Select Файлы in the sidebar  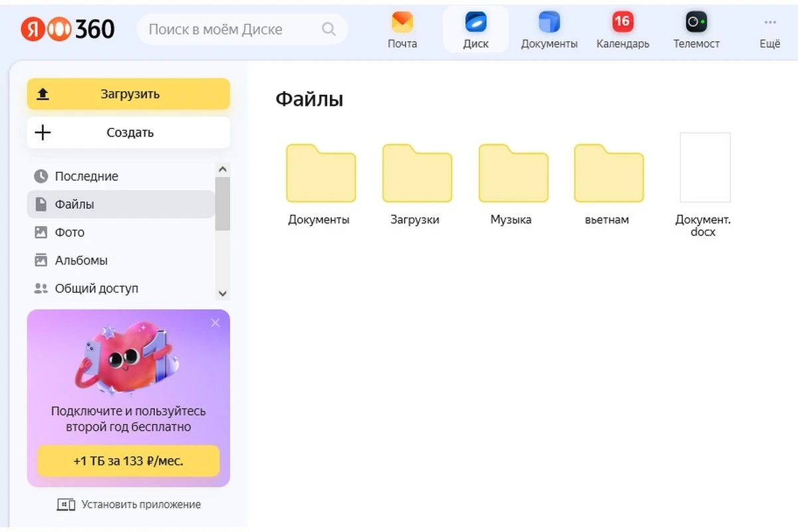(x=120, y=204)
